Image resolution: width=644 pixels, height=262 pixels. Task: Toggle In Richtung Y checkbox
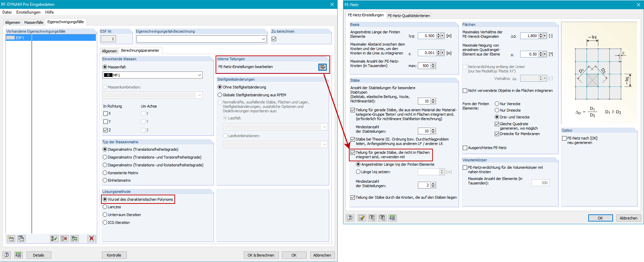(x=105, y=121)
